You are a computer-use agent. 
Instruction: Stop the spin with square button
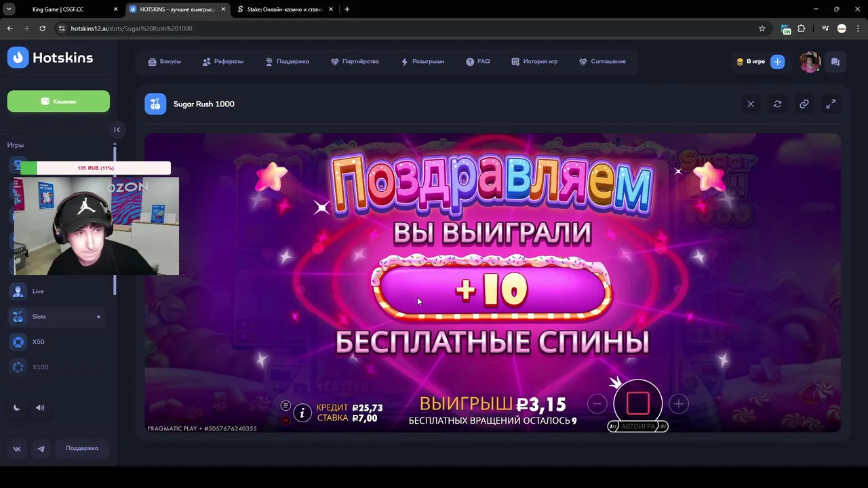[x=638, y=403]
